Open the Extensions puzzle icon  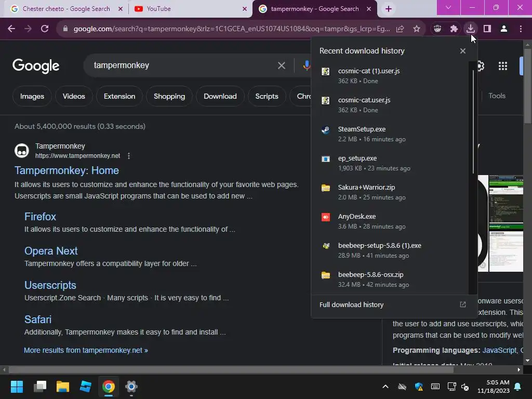(x=454, y=29)
